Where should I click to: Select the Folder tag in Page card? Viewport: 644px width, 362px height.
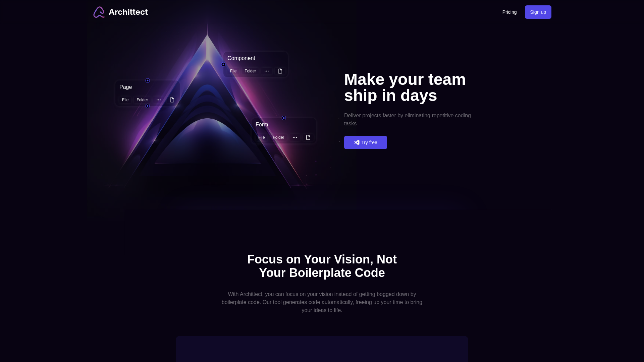(x=142, y=100)
